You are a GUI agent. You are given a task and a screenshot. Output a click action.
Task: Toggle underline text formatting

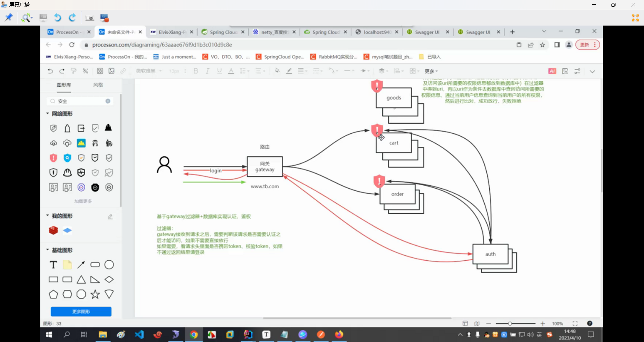click(219, 71)
